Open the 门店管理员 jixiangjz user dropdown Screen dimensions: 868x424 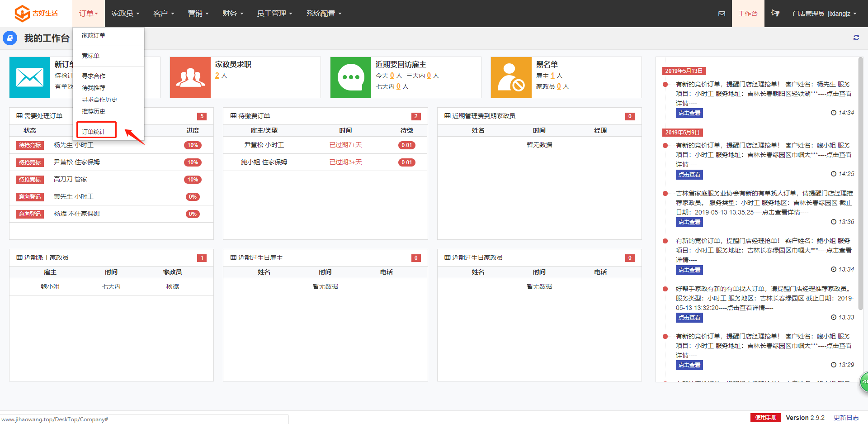(825, 14)
